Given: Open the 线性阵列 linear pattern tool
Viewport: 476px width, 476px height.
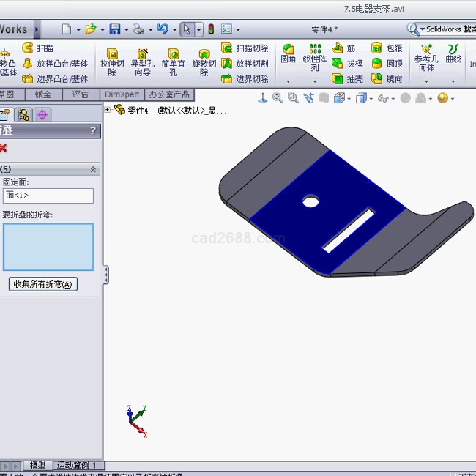Looking at the screenshot, I should [315, 57].
